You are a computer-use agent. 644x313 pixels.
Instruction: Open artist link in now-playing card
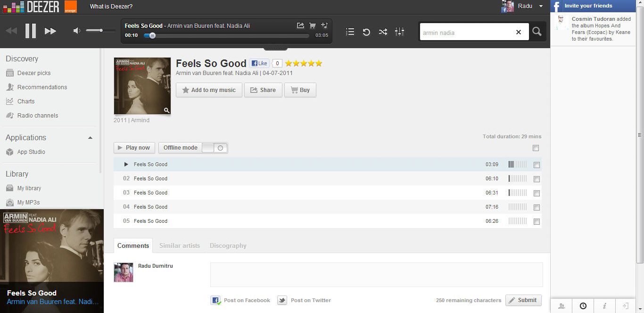(x=53, y=302)
